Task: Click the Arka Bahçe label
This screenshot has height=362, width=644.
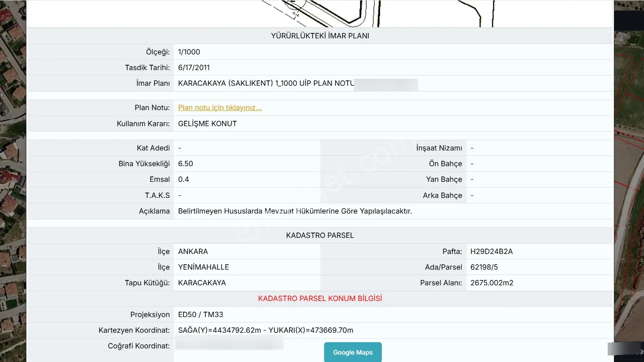Action: point(443,195)
